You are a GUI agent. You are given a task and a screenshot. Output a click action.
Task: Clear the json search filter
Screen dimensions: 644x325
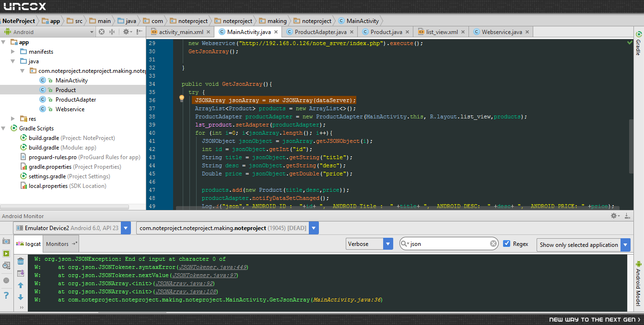(493, 244)
